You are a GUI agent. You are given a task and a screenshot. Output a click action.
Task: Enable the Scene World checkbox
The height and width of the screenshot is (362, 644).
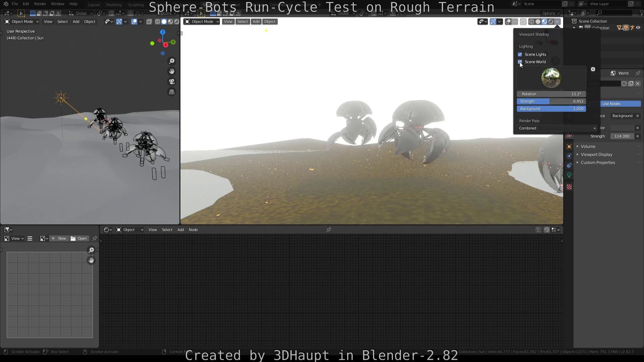click(x=520, y=62)
